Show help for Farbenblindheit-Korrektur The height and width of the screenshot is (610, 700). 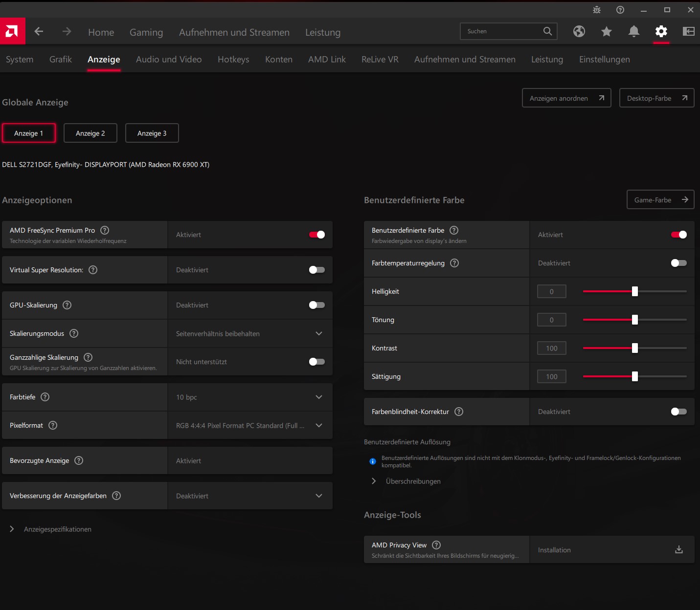459,412
